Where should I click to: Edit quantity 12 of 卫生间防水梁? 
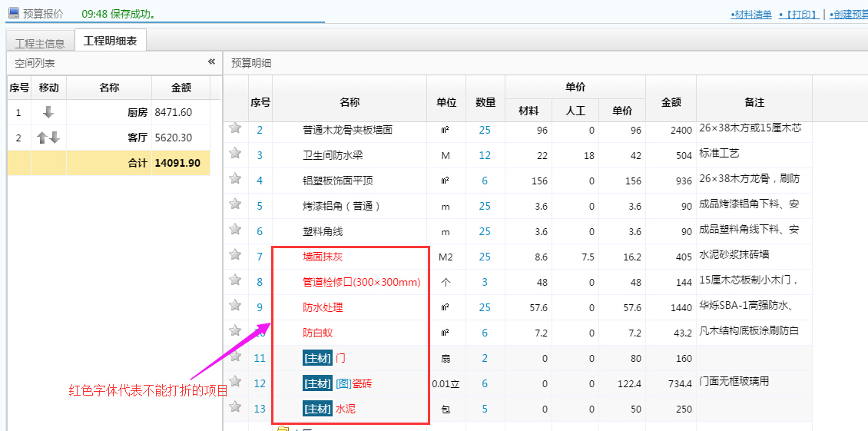pos(485,155)
